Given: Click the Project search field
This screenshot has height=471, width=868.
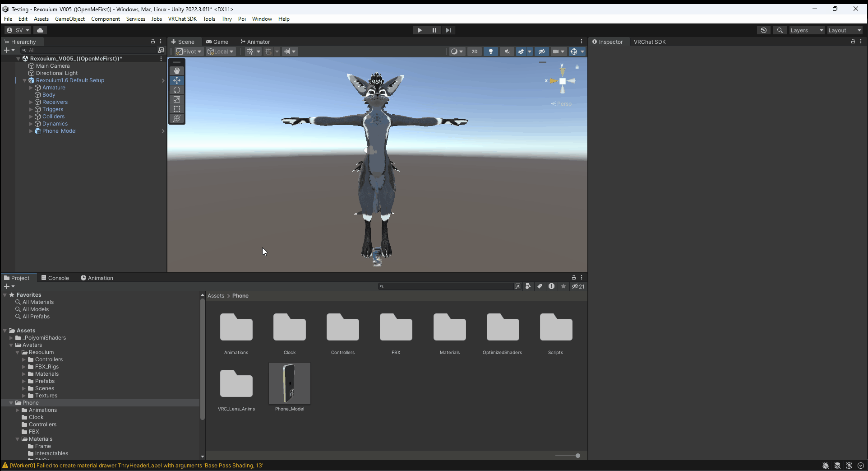Looking at the screenshot, I should click(446, 286).
